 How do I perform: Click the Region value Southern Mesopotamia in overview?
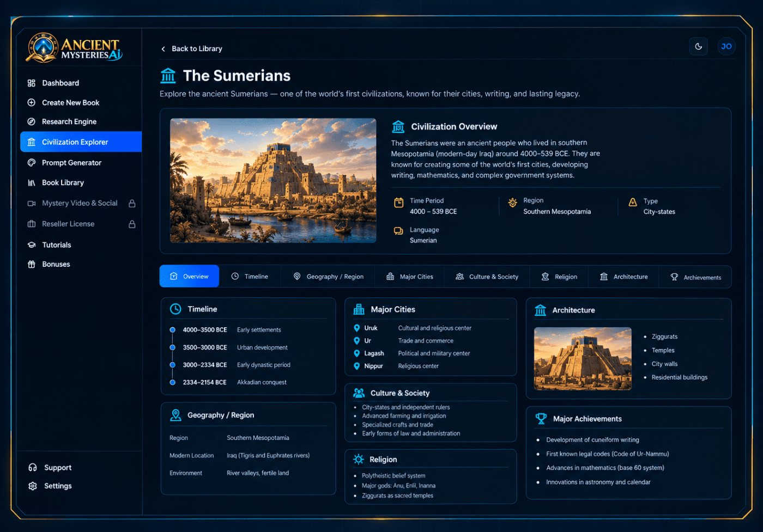pos(557,212)
